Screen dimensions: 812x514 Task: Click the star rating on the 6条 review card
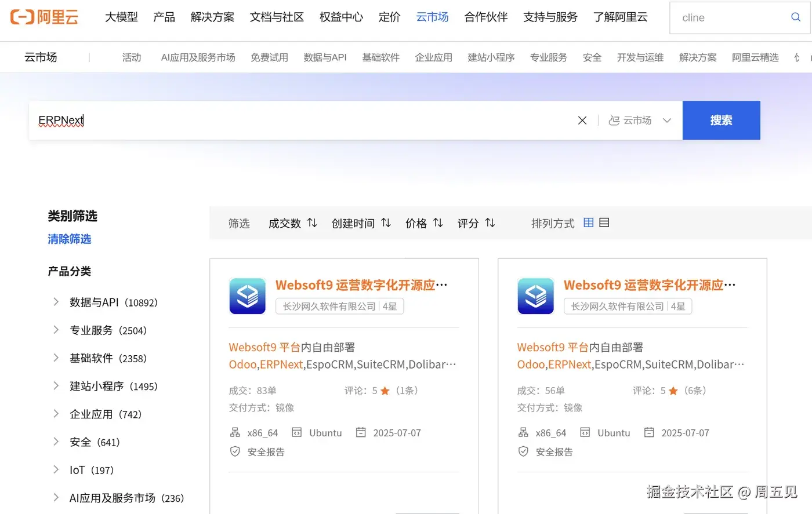click(x=673, y=391)
